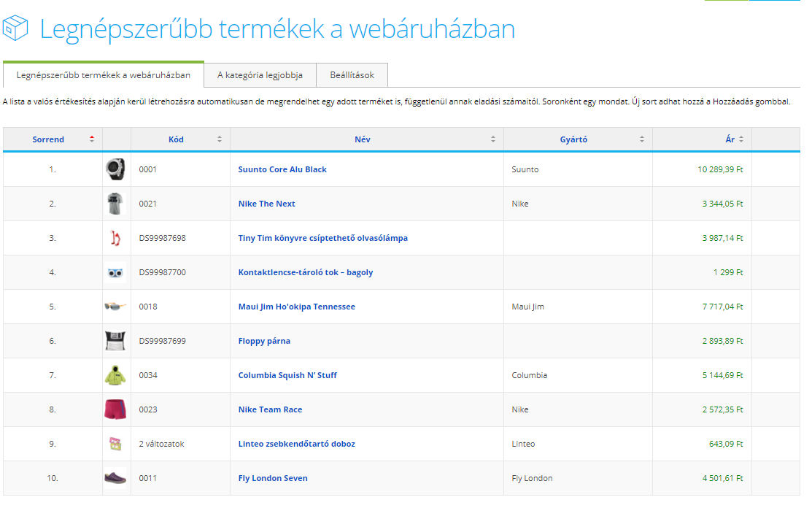
Task: Click price 10 289,39 Ft
Action: click(720, 169)
